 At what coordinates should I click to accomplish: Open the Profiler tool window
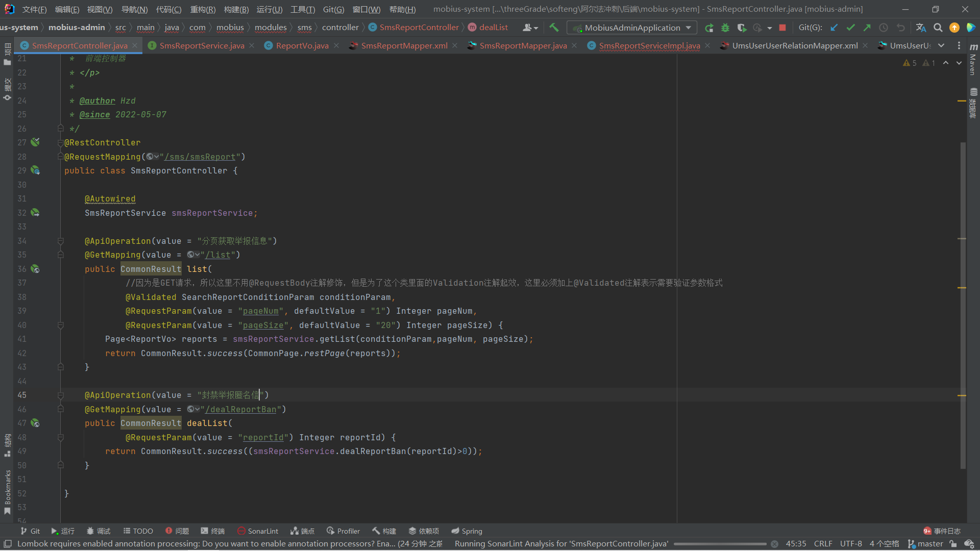point(343,531)
